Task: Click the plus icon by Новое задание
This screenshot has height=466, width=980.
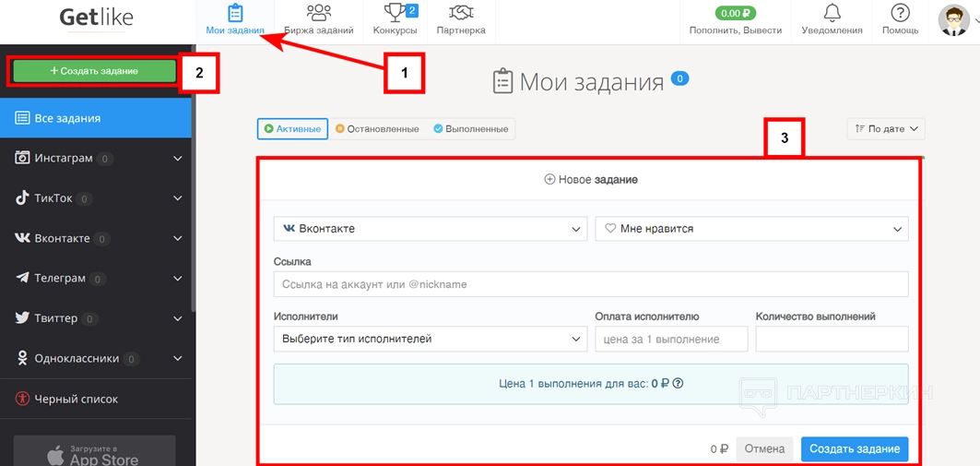Action: [550, 180]
